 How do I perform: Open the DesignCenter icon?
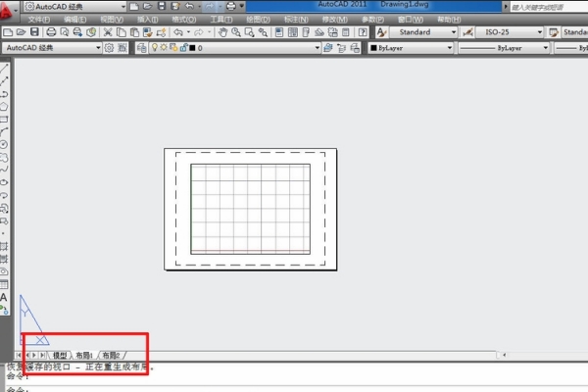coord(292,32)
